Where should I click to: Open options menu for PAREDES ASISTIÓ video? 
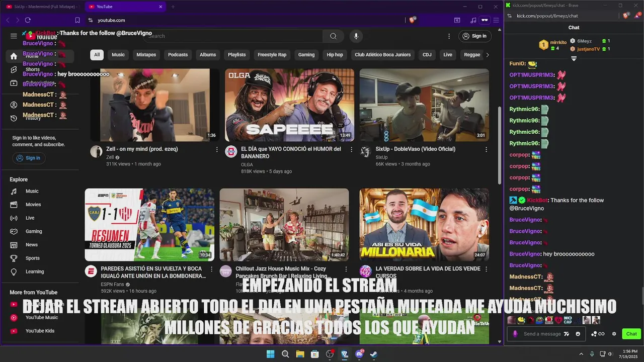point(211,269)
